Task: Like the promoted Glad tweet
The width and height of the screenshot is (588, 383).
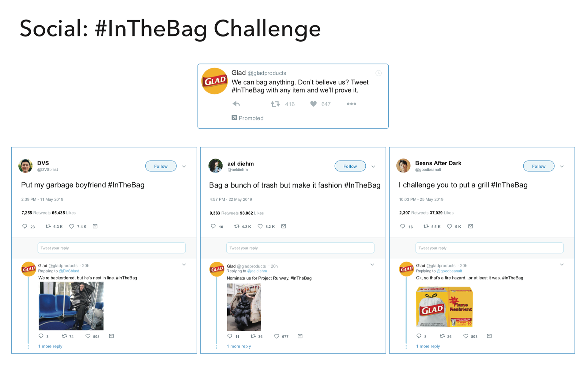Action: click(x=313, y=104)
